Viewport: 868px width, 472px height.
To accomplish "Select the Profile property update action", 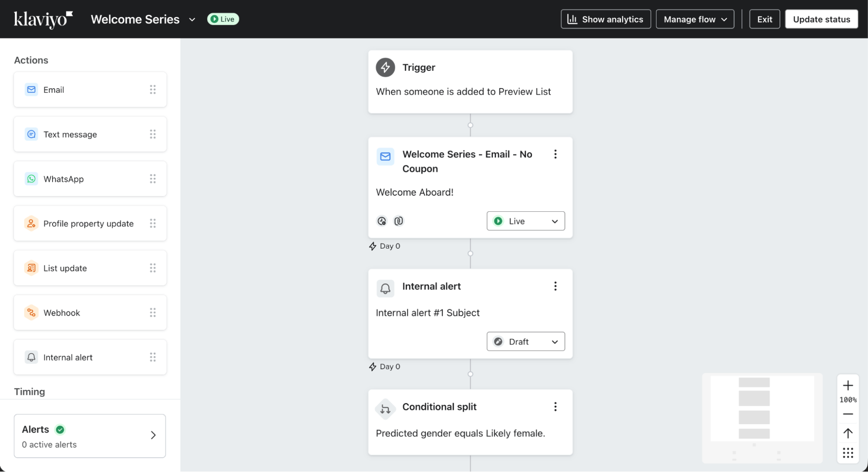I will [x=31, y=223].
